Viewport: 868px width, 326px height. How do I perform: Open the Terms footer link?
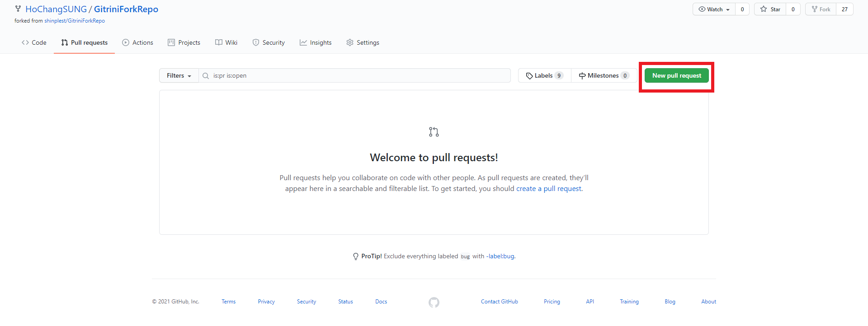pyautogui.click(x=229, y=302)
